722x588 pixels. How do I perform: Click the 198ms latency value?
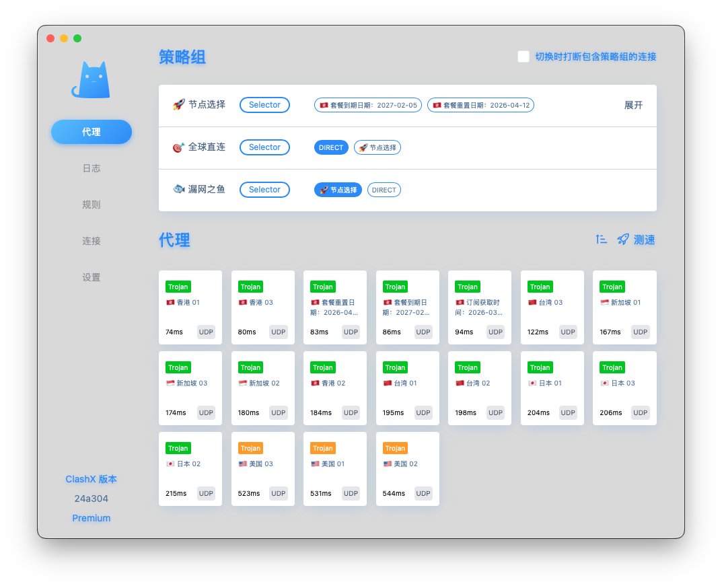[x=466, y=413]
